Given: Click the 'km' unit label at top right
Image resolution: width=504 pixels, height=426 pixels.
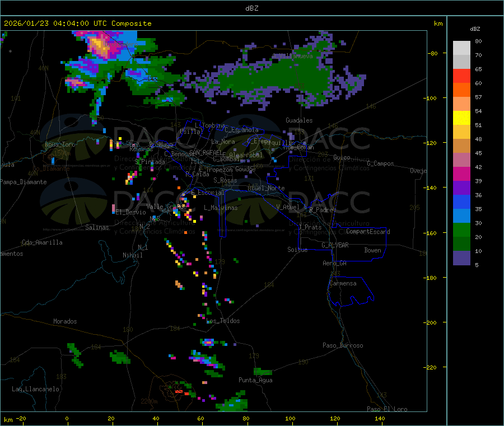Looking at the screenshot, I should point(438,24).
